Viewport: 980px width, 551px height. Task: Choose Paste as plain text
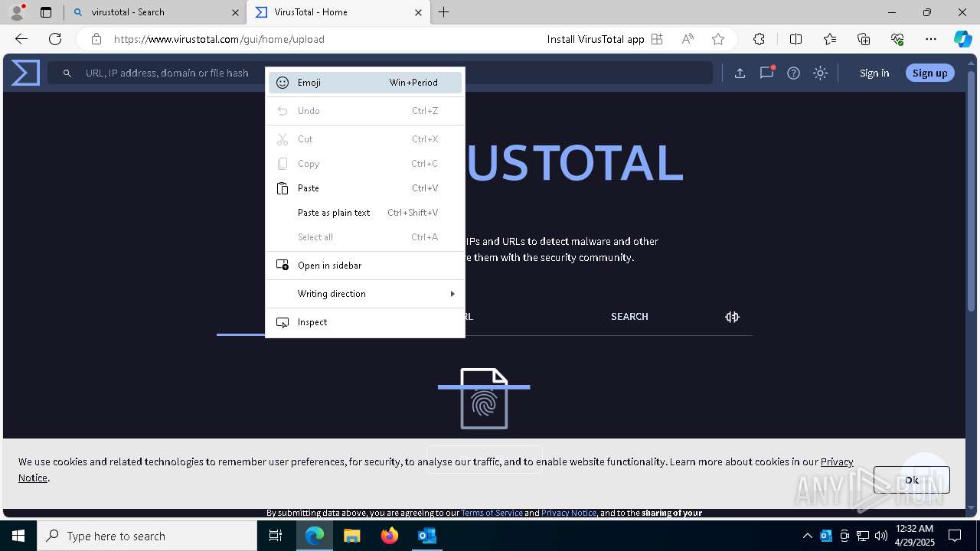[x=365, y=213]
